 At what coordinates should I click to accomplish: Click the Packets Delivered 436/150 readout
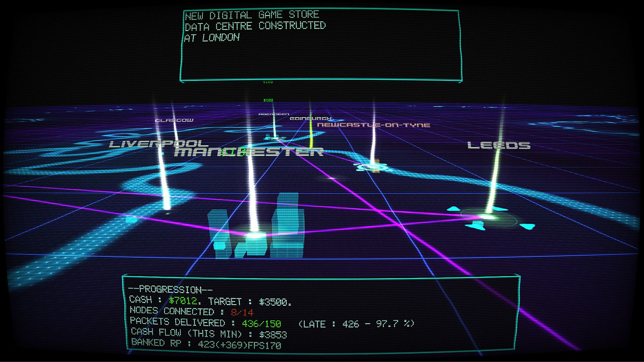[x=261, y=323]
